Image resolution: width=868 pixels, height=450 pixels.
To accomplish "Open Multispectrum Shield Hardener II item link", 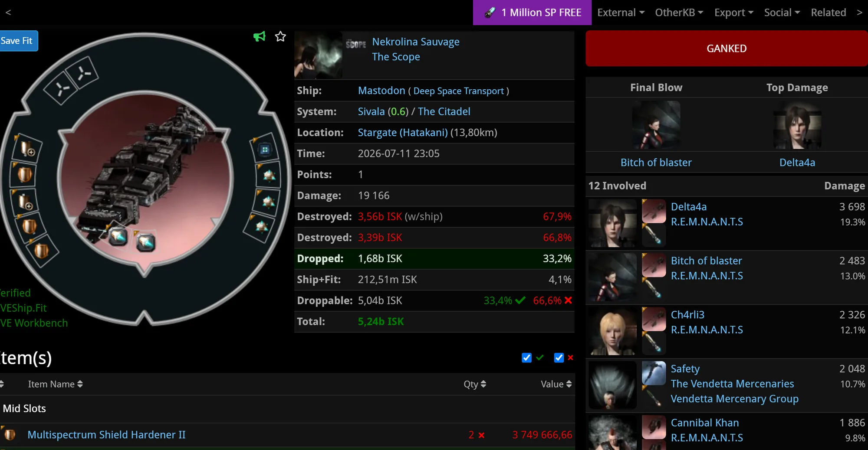I will 106,434.
